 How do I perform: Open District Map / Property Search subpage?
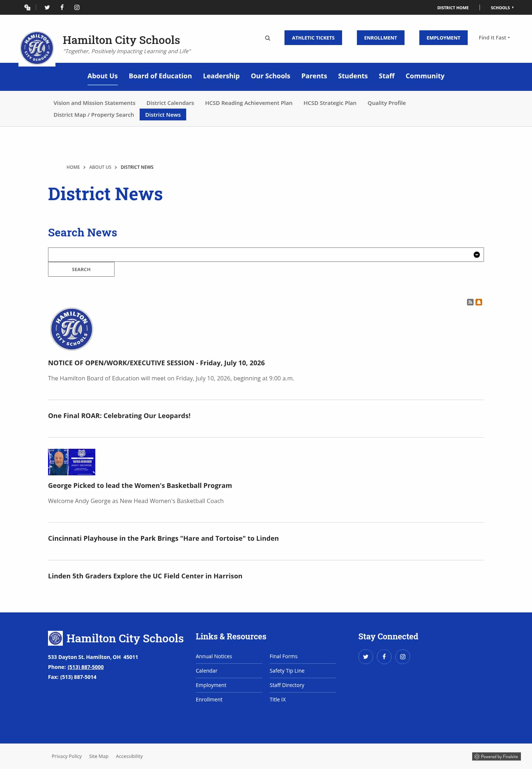point(94,115)
